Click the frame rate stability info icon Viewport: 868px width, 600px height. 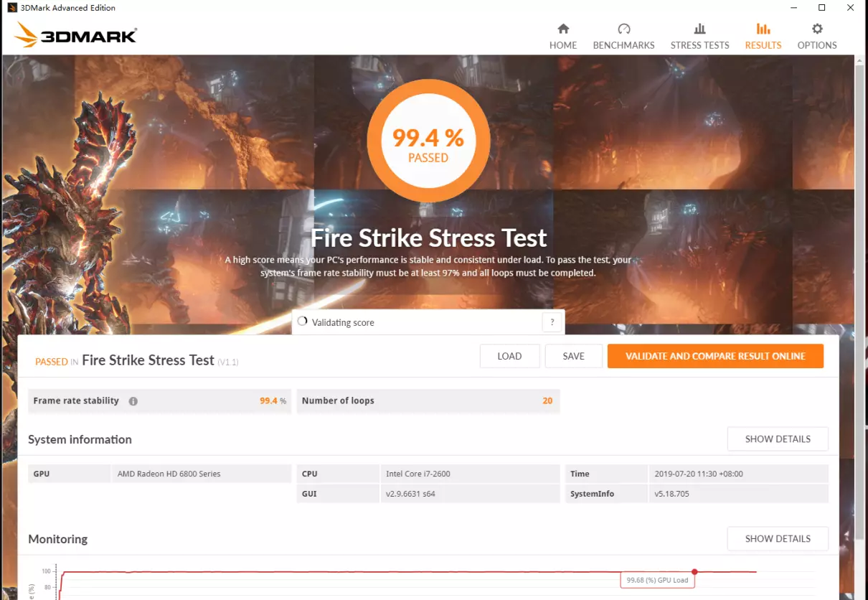pyautogui.click(x=133, y=401)
